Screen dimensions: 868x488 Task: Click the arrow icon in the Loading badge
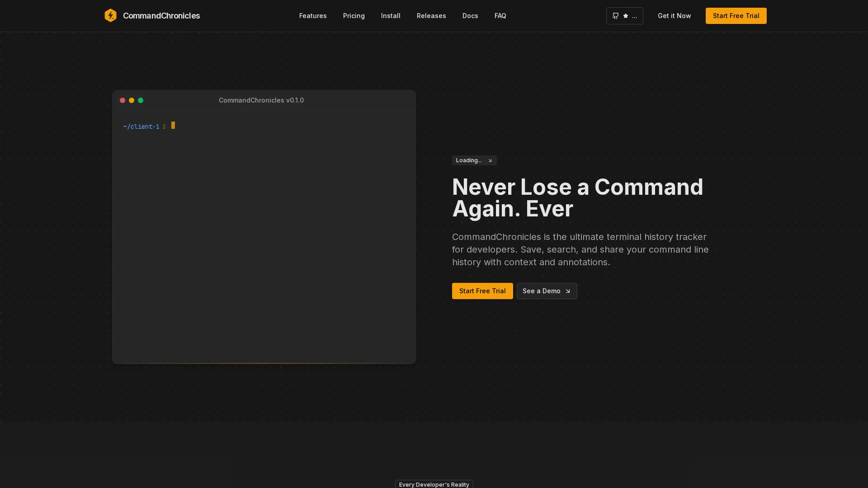click(x=490, y=160)
